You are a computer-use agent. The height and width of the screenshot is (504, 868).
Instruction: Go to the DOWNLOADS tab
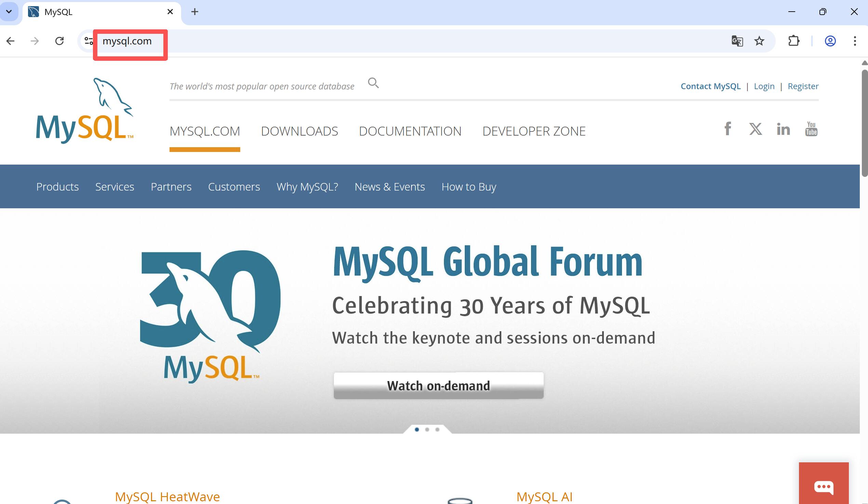[299, 131]
